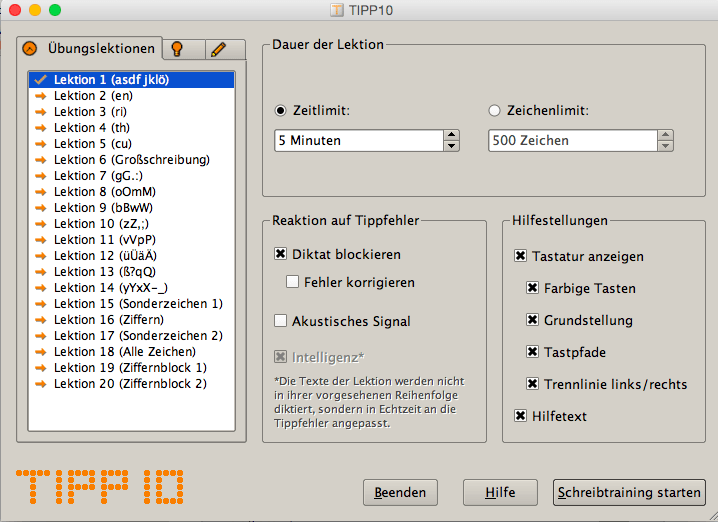Select Lektion 1 (asdf jklö)
The height and width of the screenshot is (522, 718).
131,80
